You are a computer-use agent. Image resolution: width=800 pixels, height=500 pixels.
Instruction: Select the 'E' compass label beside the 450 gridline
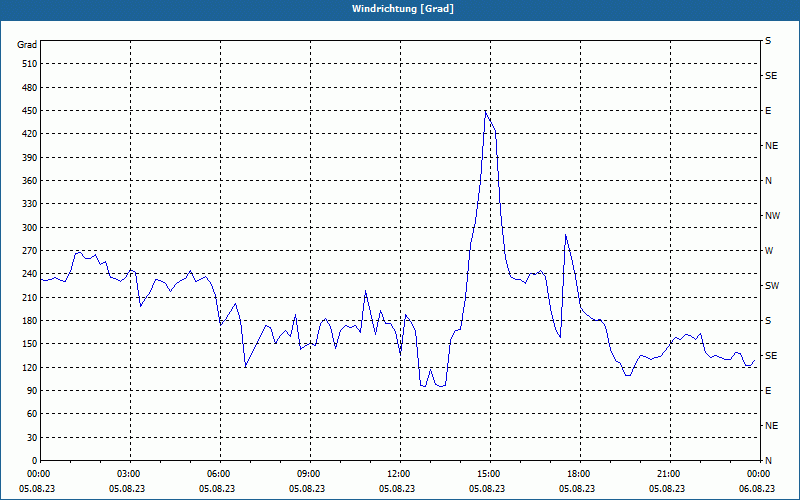click(768, 111)
